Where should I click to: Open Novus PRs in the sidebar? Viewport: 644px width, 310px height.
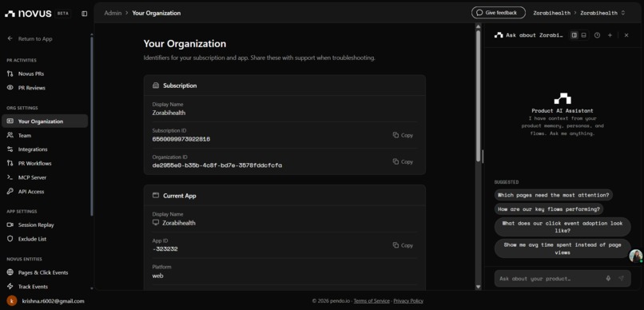[x=31, y=74]
